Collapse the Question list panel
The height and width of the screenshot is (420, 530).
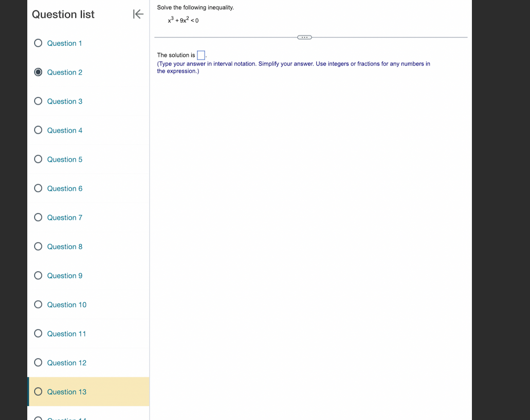(138, 14)
